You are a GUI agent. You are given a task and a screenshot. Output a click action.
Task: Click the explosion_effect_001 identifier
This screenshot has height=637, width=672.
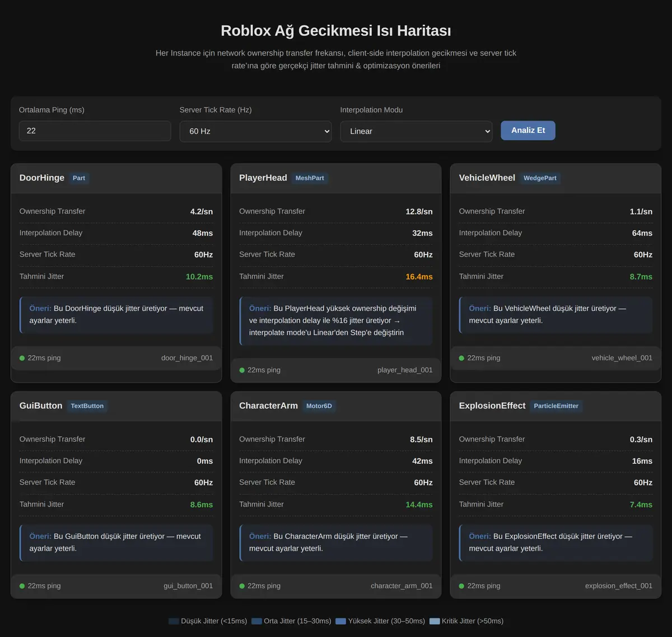(x=619, y=586)
